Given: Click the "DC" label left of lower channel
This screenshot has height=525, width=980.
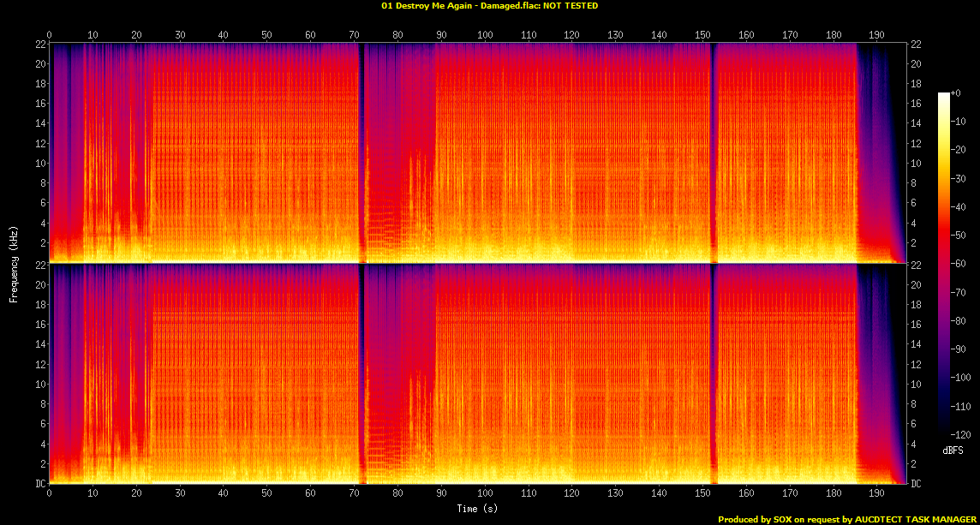Looking at the screenshot, I should 39,484.
